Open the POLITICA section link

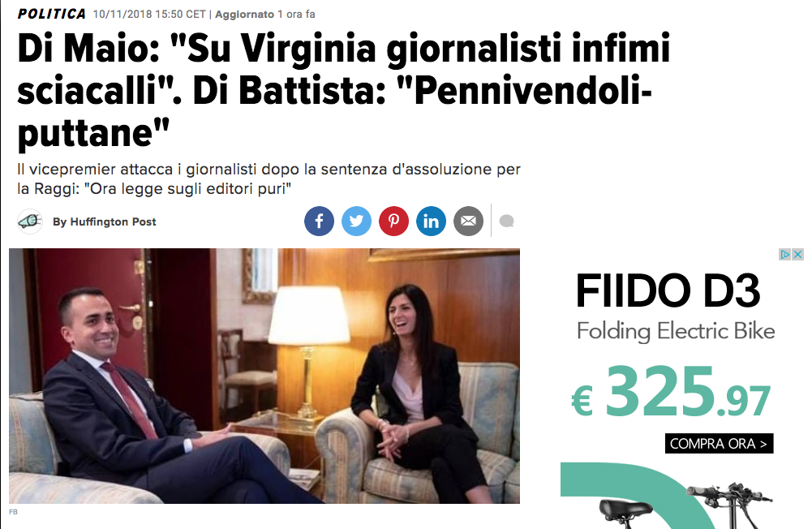52,14
